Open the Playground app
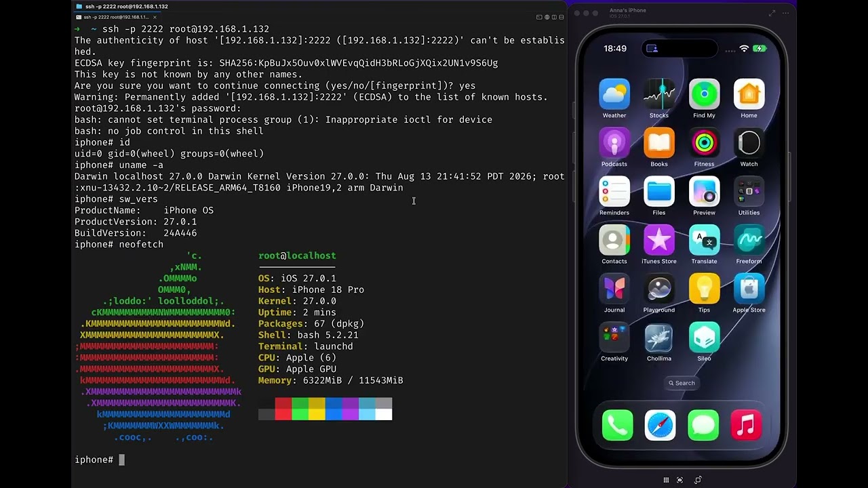The image size is (868, 488). point(659,289)
